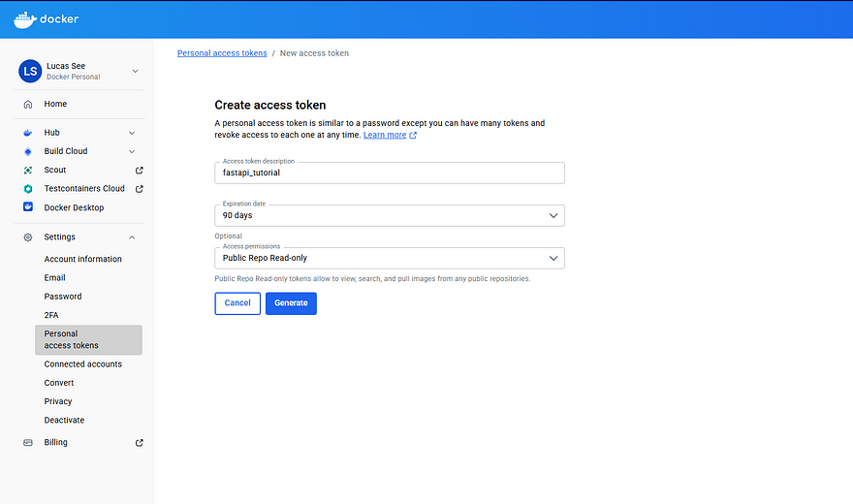
Task: Collapse the Settings section chevron
Action: click(132, 237)
